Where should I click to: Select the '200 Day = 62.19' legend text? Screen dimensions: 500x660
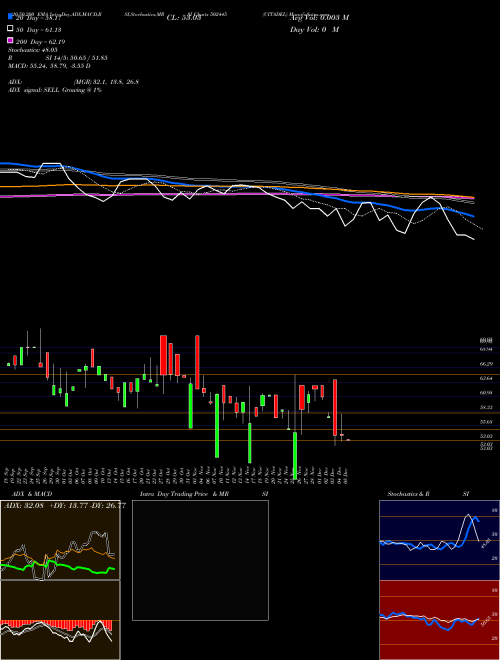[40, 41]
